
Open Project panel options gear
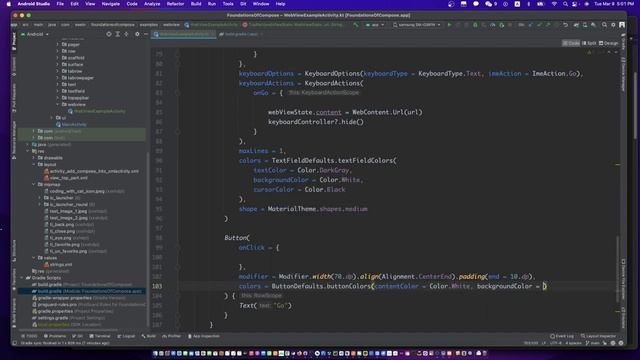(x=137, y=34)
